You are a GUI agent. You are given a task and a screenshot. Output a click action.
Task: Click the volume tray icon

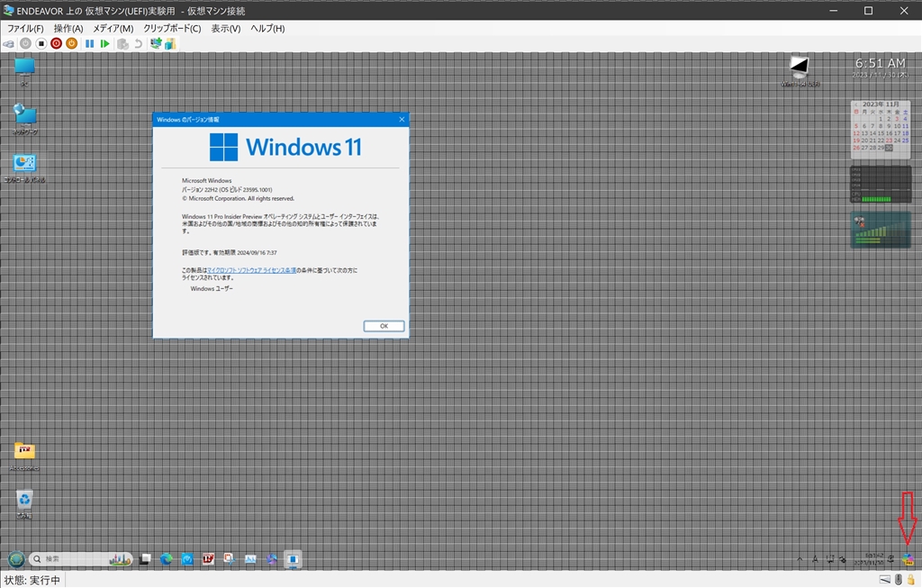pyautogui.click(x=843, y=559)
